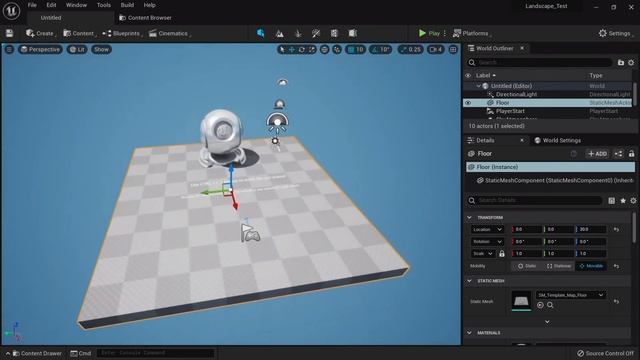
Task: Switch to World Settings tab
Action: 558,140
